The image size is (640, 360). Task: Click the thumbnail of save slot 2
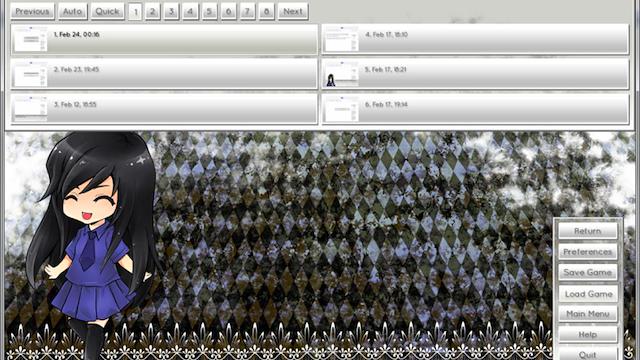coord(30,74)
